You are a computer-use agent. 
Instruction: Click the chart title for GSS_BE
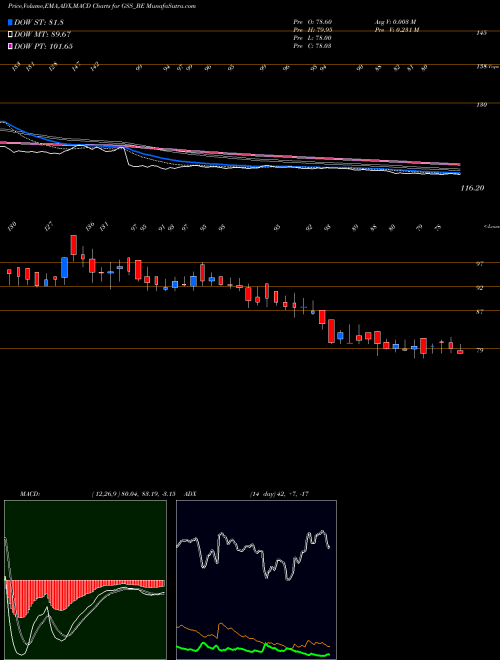(101, 6)
